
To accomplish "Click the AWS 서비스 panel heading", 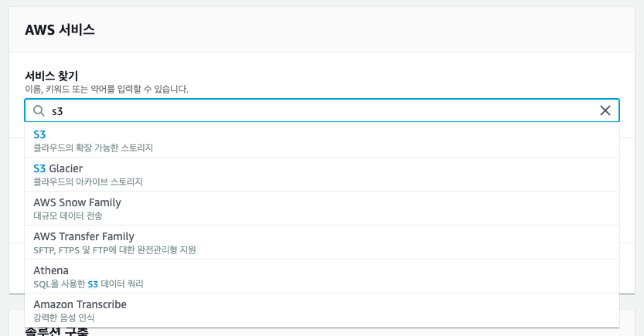I will coord(60,30).
